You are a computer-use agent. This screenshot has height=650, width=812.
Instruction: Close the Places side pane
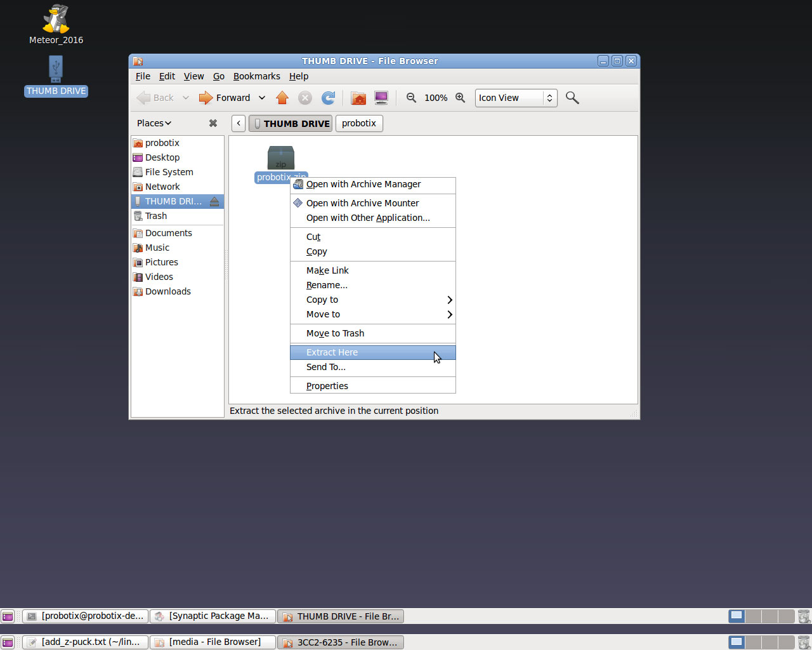(x=213, y=123)
